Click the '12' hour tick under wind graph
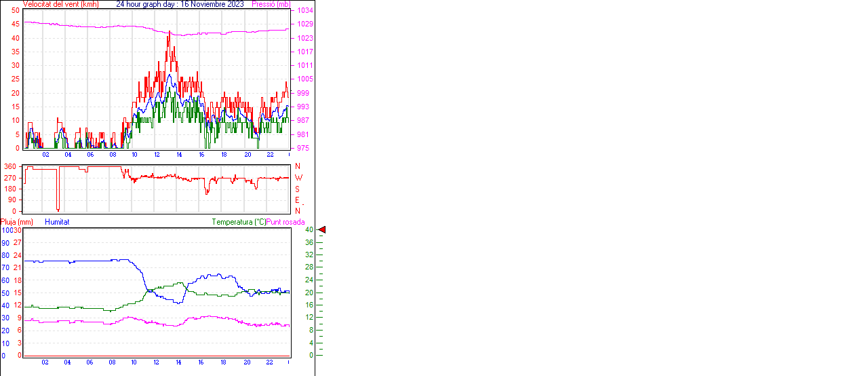Viewport: 868px width, 376px height. tap(157, 155)
